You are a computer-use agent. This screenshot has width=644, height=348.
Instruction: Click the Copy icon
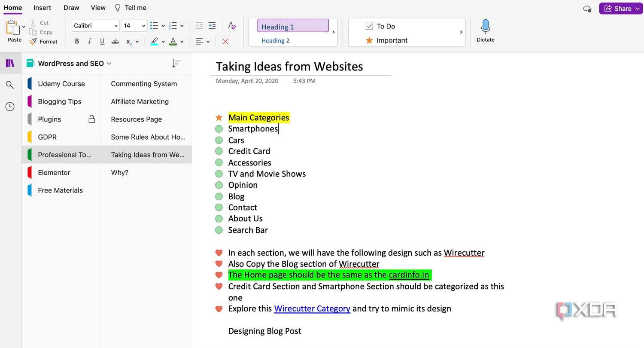33,32
